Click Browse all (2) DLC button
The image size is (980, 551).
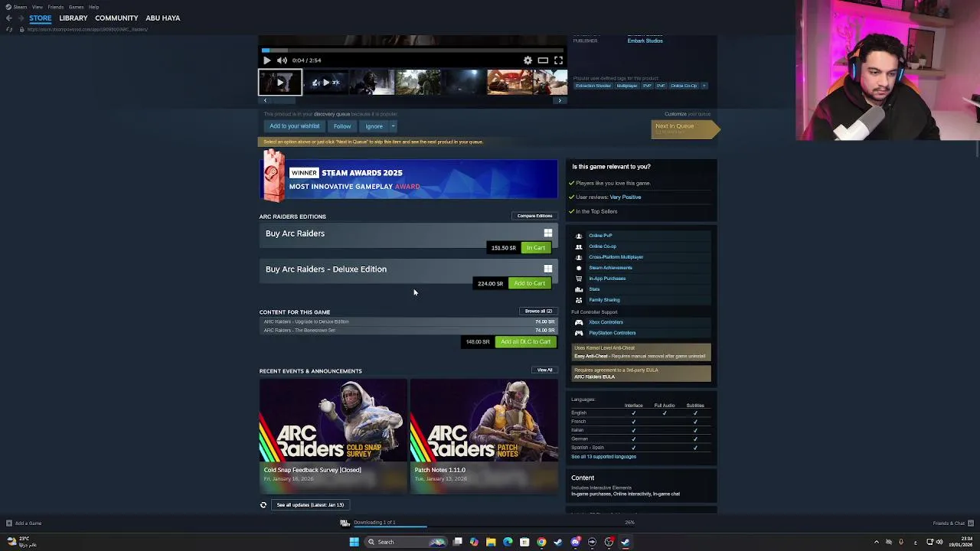(x=538, y=311)
